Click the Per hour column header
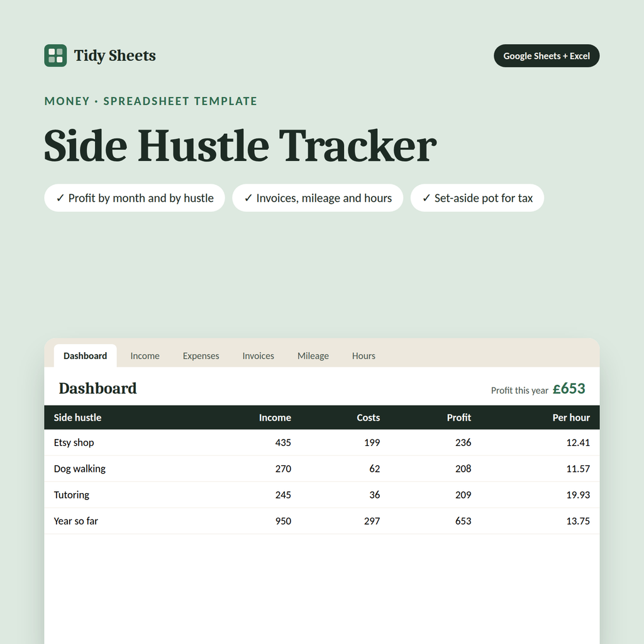The image size is (644, 644). pos(571,418)
